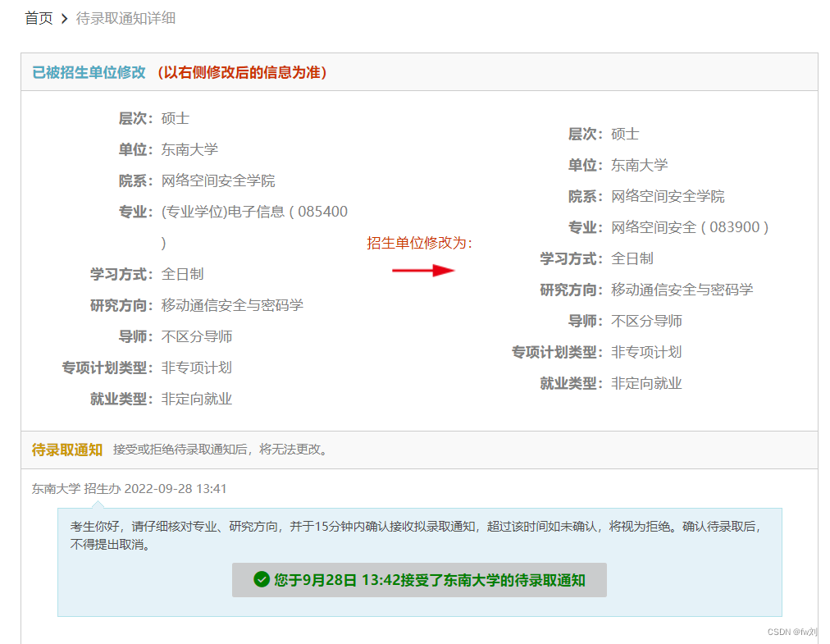Click the breadcrumb chevron after 首页
Screen dimensions: 830x644
point(65,19)
